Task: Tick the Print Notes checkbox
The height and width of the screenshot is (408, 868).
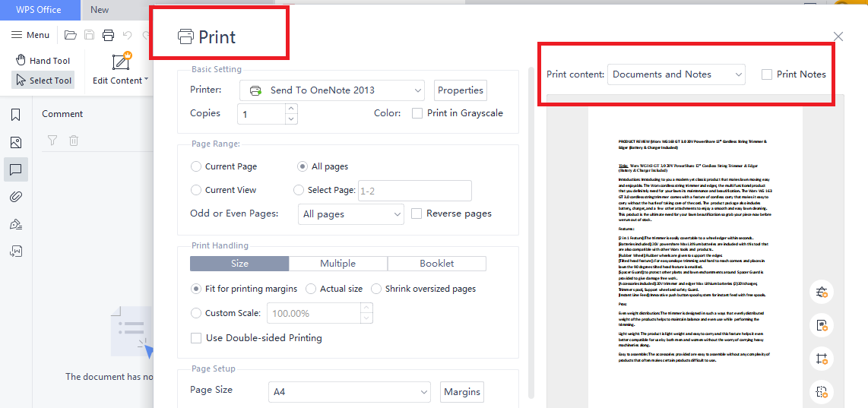Action: (767, 74)
